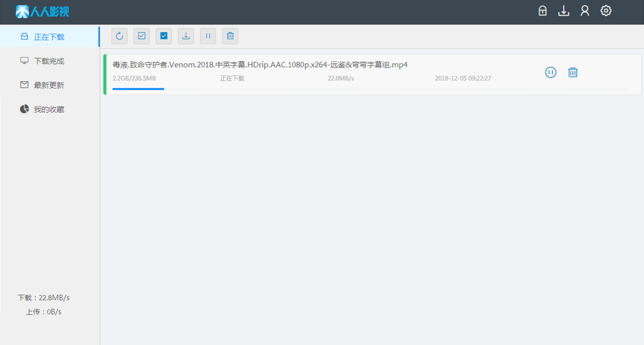Click the filled blue checkbox toolbar button
Screen dimensions: 644x345
[x=164, y=36]
